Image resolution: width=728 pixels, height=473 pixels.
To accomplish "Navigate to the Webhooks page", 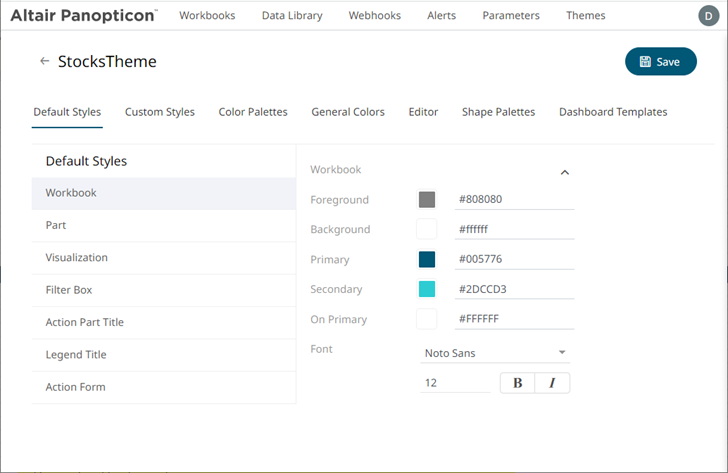I will [x=375, y=16].
